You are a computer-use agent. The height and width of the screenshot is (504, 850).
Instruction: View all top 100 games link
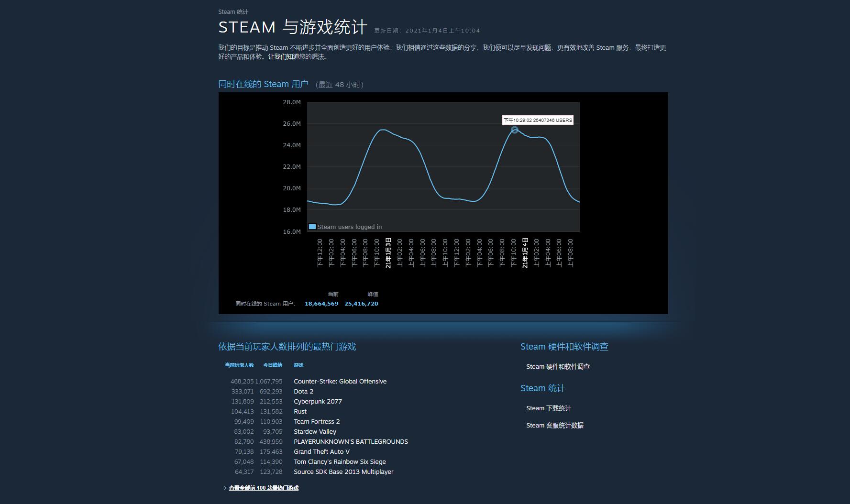264,488
